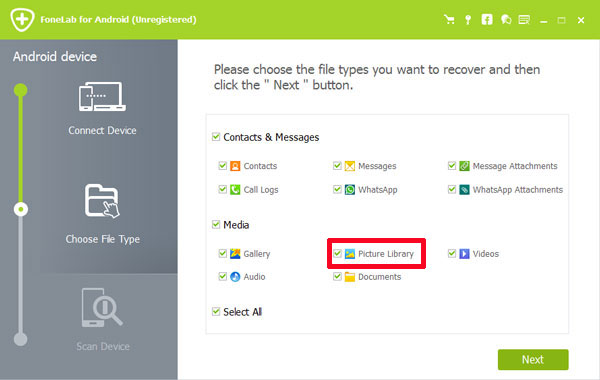Image resolution: width=600 pixels, height=380 pixels.
Task: Uncheck the Contacts & Messages group checkbox
Action: [x=216, y=137]
